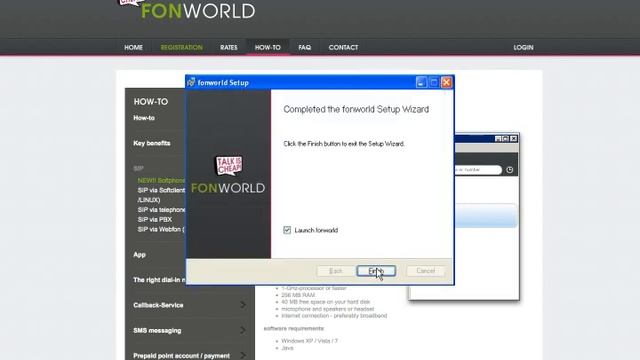Click the FONWORLD logo in header

click(198, 11)
